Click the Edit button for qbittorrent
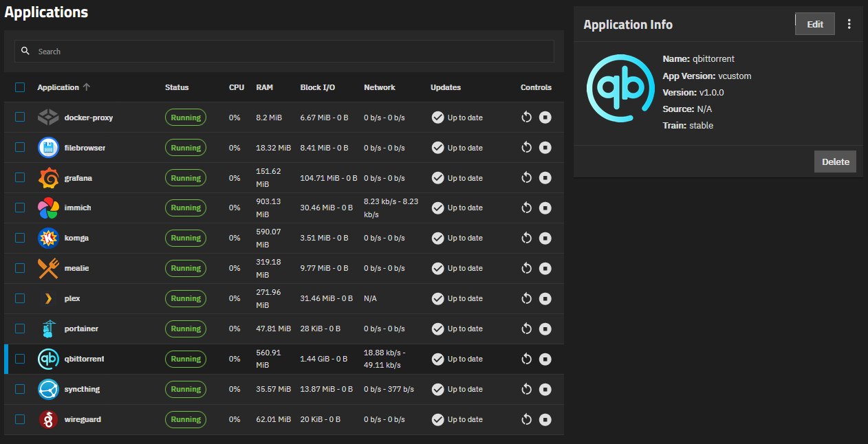Viewport: 868px width, 444px height. 814,23
